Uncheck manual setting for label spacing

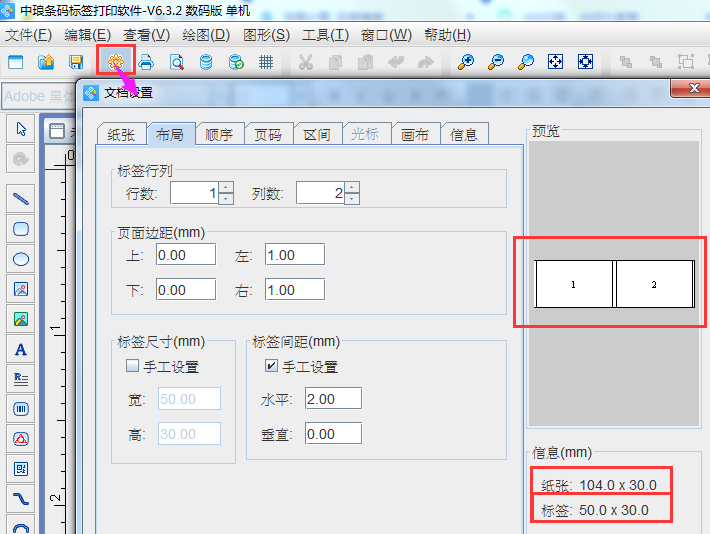coord(272,367)
